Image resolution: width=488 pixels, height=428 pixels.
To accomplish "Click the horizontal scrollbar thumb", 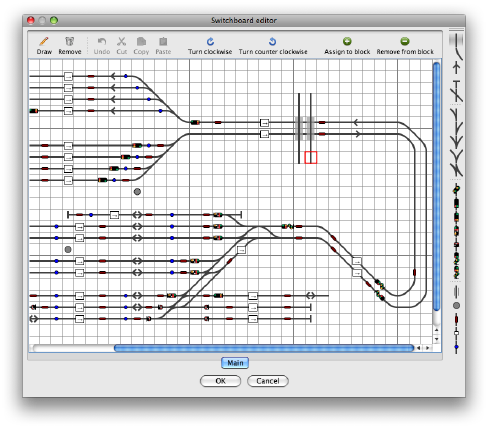I will pos(264,348).
